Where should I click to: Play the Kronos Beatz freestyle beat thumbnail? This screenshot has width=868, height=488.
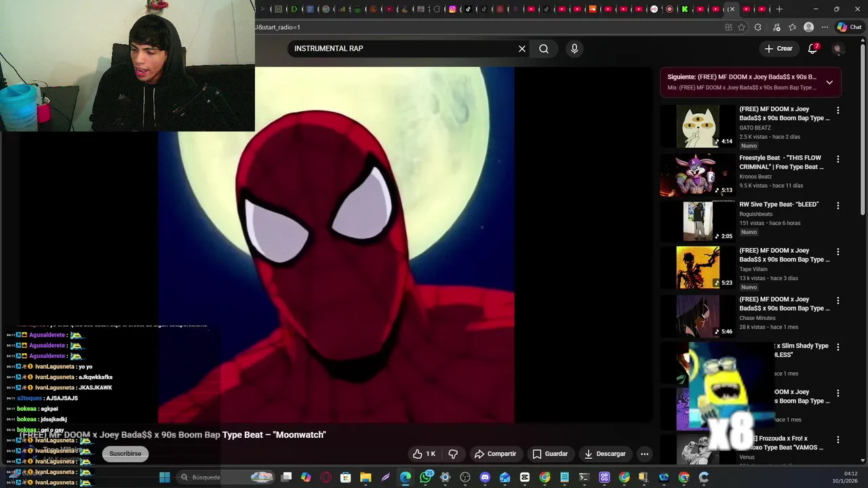coord(698,176)
